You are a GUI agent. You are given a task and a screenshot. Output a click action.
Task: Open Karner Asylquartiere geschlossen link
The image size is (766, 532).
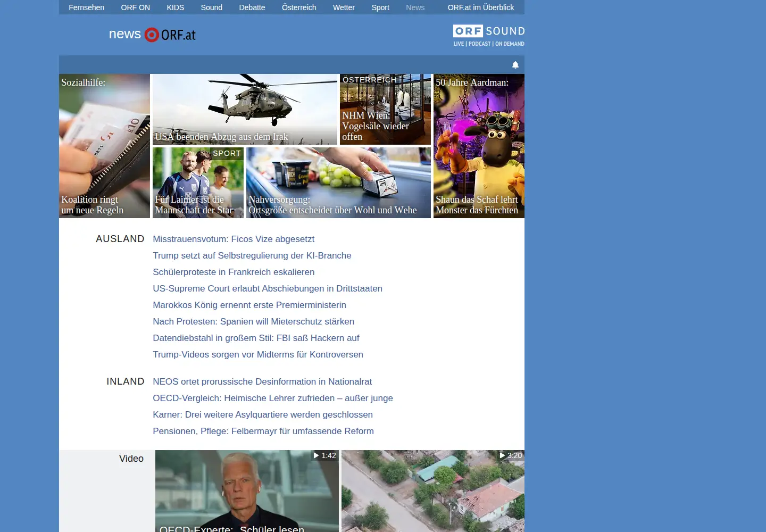(263, 414)
